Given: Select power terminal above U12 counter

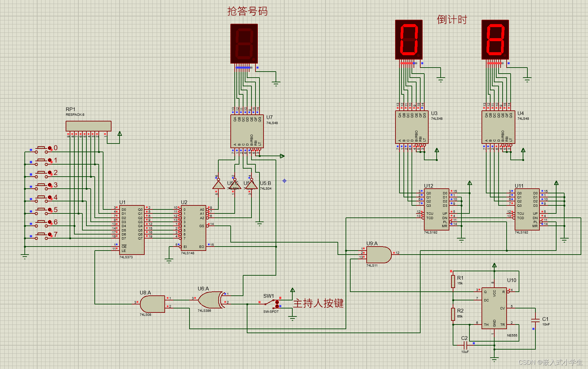Looking at the screenshot, I should tap(470, 183).
